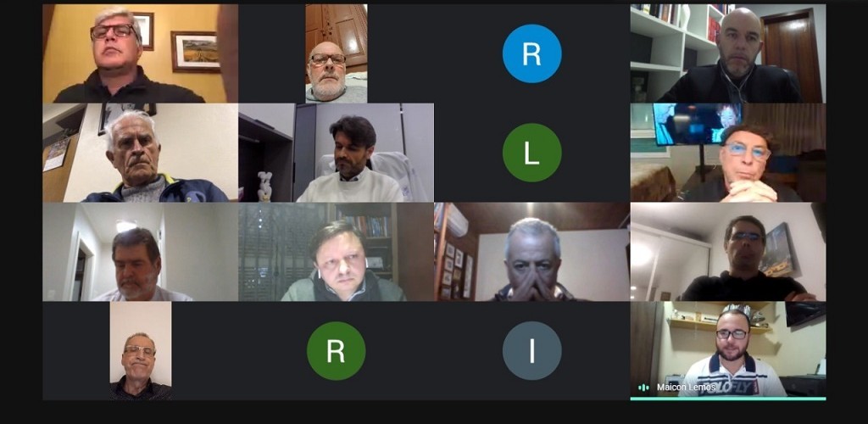This screenshot has width=868, height=424.
Task: Select video of man with blue-framed glasses
Action: (728, 153)
